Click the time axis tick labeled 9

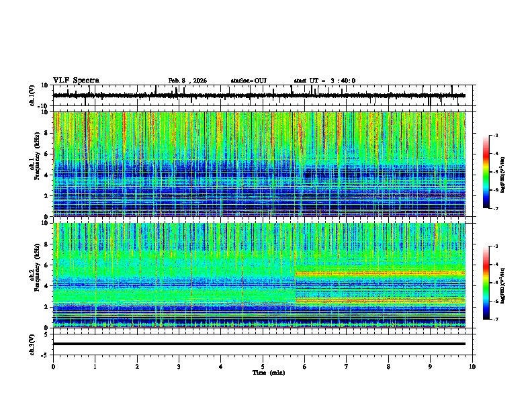(430, 367)
